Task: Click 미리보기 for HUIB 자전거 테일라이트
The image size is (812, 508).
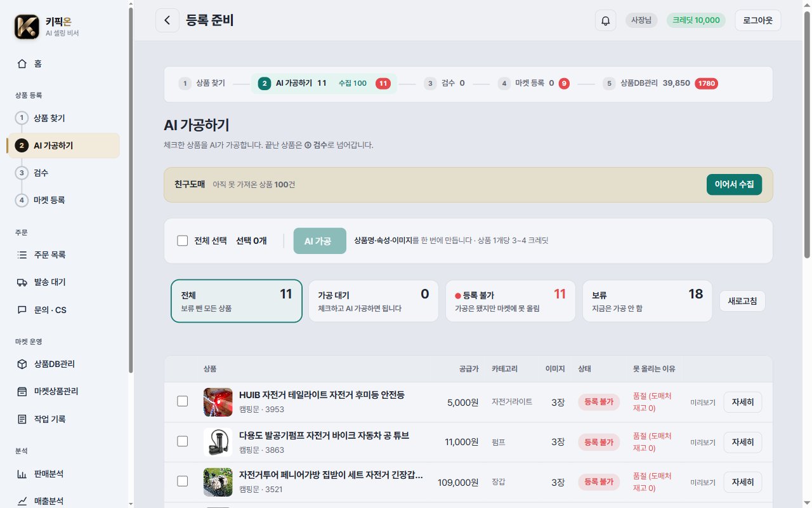Action: pyautogui.click(x=703, y=402)
